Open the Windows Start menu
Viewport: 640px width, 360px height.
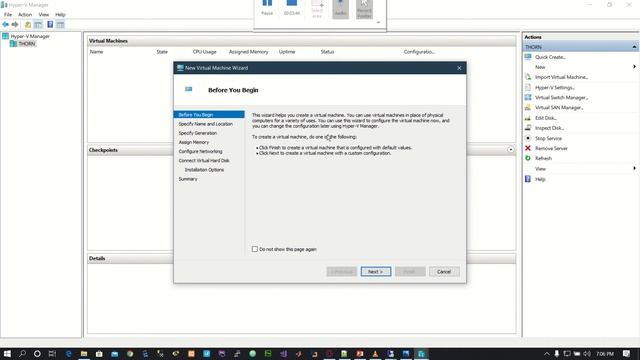(7, 353)
